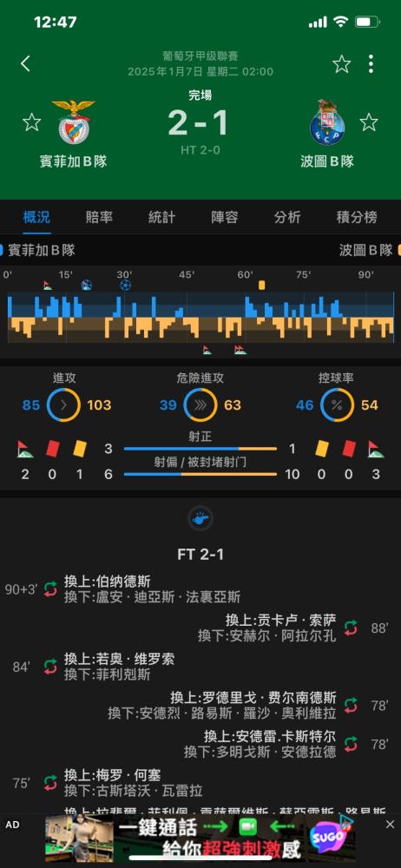
Task: Select the yellow card marker on timeline
Action: point(261,285)
